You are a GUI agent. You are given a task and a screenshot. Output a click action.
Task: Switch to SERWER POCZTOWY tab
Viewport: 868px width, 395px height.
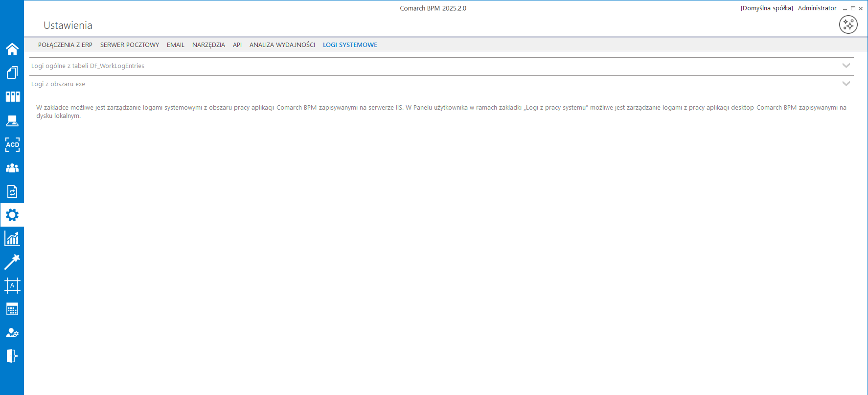(130, 45)
